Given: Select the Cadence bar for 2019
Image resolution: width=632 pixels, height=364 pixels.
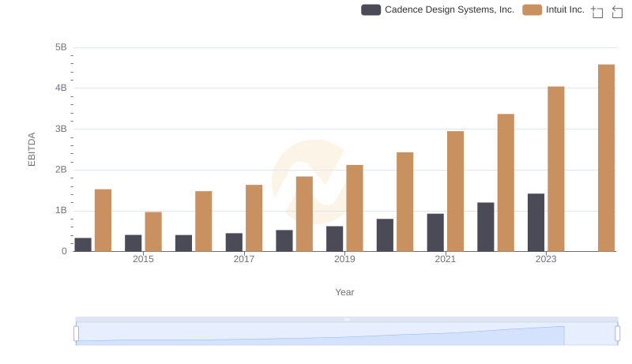Looking at the screenshot, I should click(x=334, y=238).
